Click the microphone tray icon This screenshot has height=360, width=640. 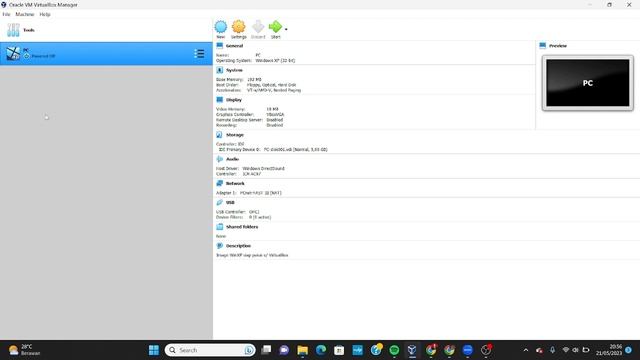tap(552, 350)
